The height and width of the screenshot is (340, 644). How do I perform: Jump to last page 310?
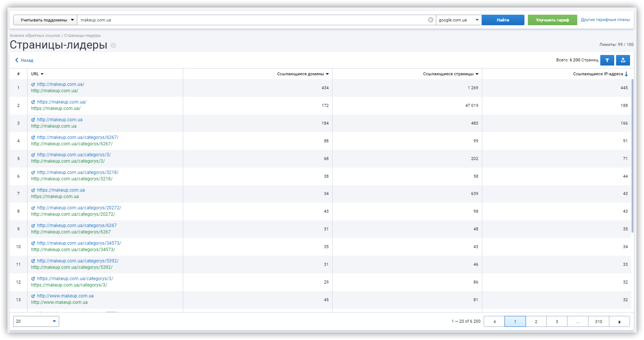598,322
